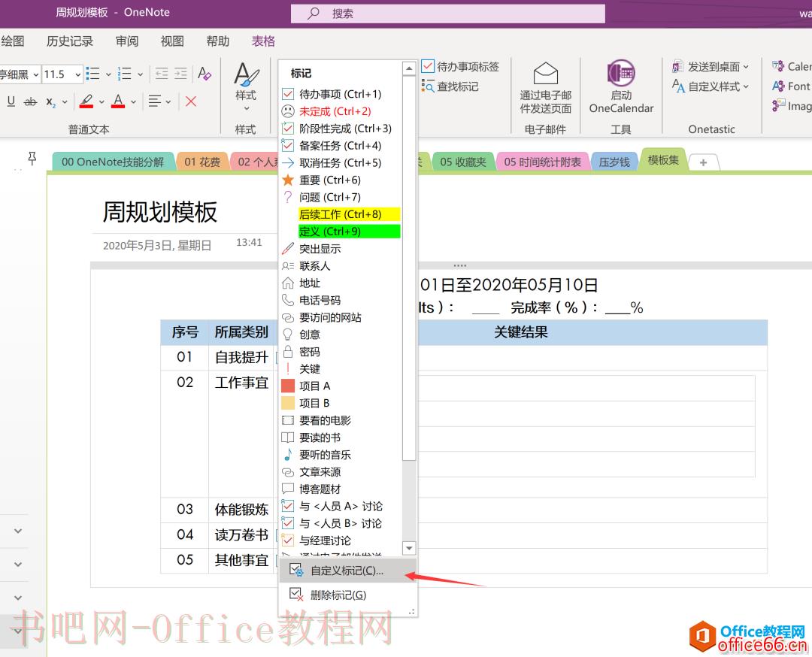Click the 搜索 search box
This screenshot has height=657, width=812.
[x=448, y=14]
